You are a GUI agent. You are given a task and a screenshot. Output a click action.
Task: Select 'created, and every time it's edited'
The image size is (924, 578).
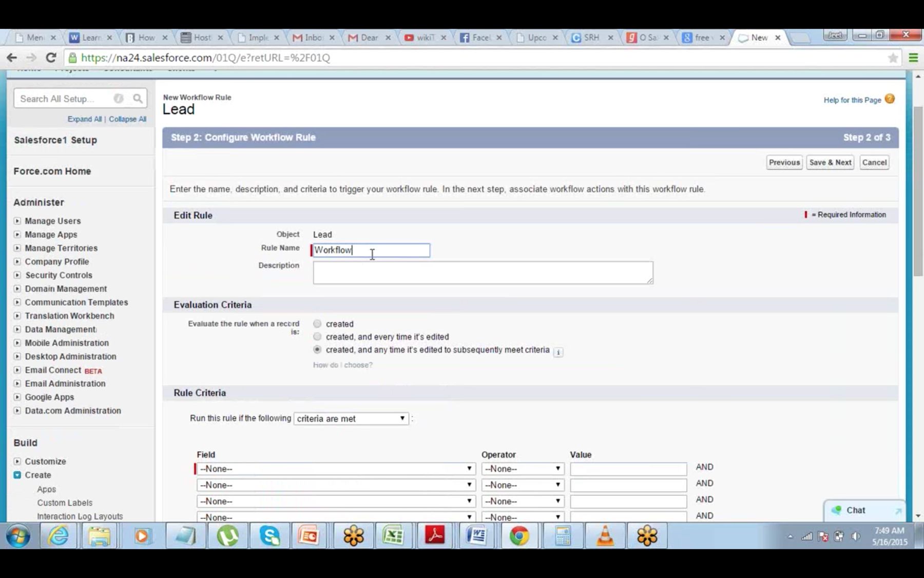point(317,337)
